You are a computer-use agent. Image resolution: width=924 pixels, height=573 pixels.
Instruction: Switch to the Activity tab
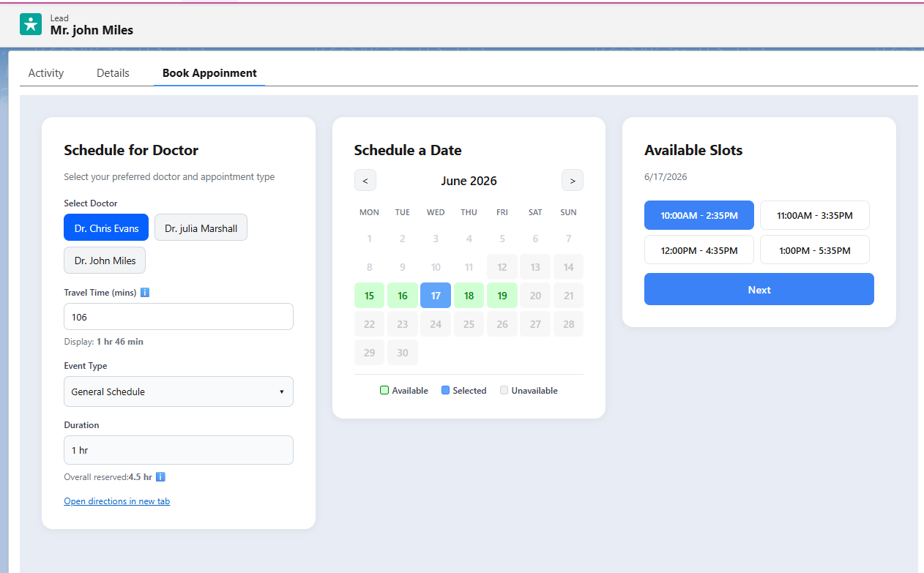46,73
